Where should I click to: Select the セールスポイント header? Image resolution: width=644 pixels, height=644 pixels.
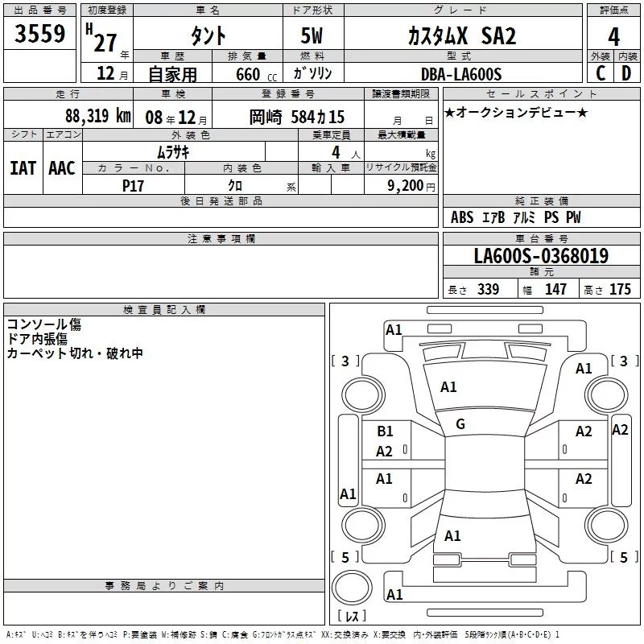click(541, 93)
